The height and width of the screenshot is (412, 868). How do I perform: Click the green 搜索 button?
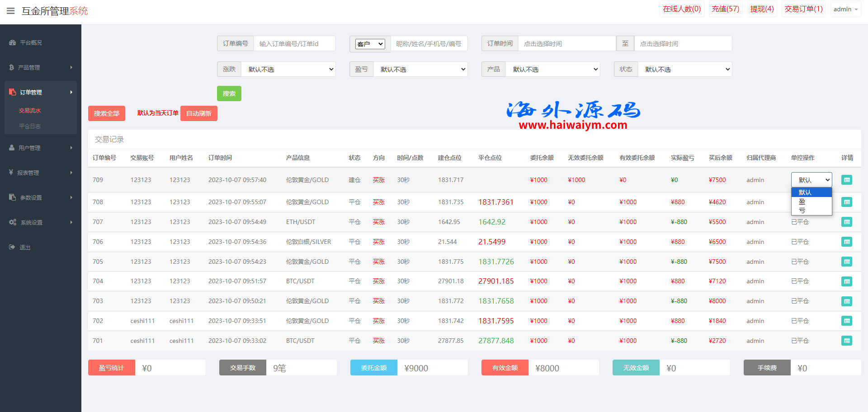[x=229, y=94]
